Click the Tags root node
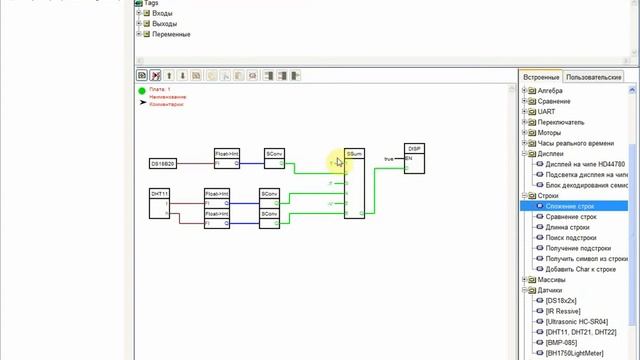Screen dimensions: 640x360 point(151,3)
